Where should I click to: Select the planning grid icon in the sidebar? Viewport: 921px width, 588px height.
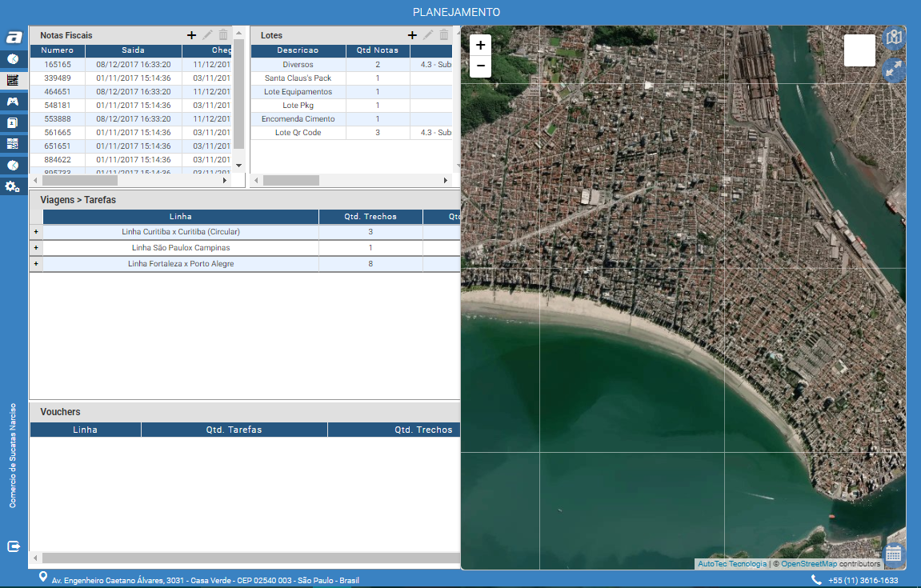pos(13,80)
